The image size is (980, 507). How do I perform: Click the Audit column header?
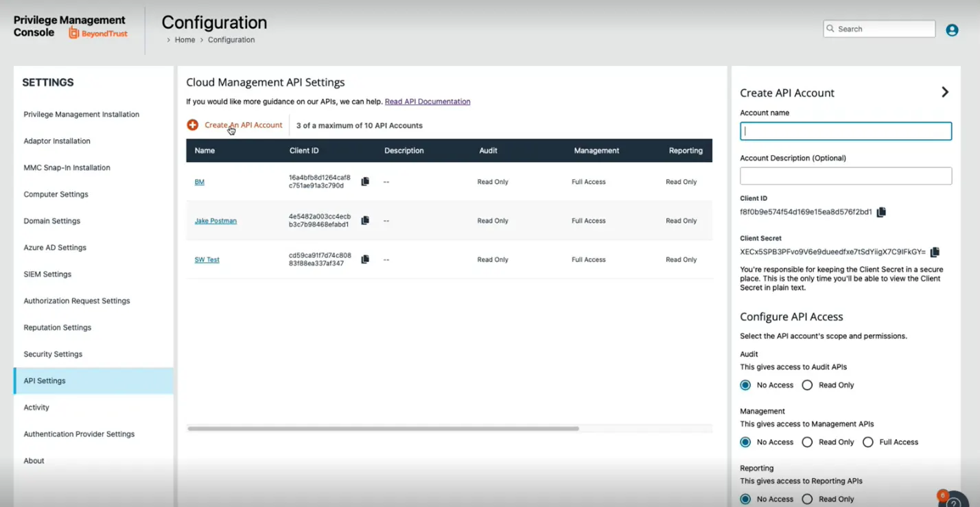coord(488,150)
